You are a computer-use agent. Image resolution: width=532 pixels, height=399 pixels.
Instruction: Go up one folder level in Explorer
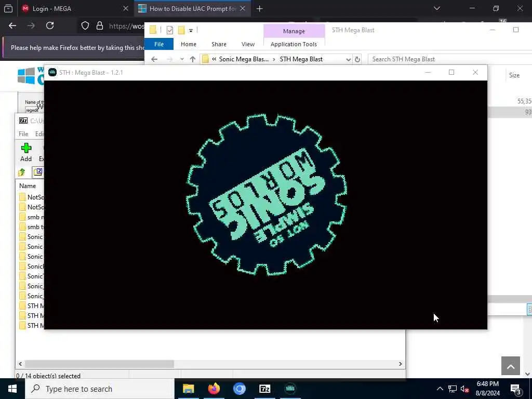[193, 59]
